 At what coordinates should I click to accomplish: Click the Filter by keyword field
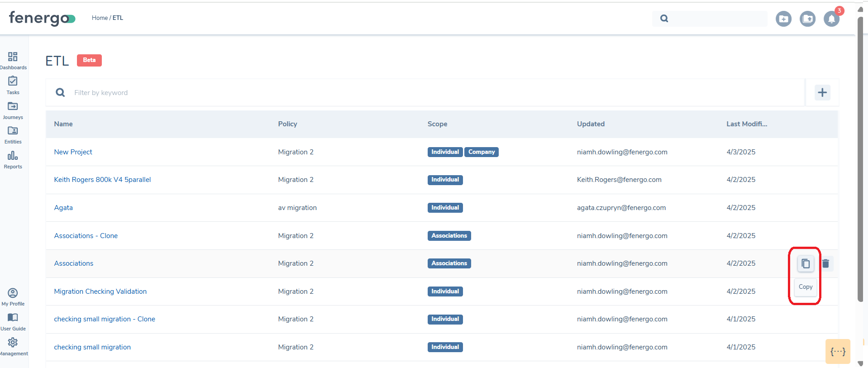pos(407,93)
